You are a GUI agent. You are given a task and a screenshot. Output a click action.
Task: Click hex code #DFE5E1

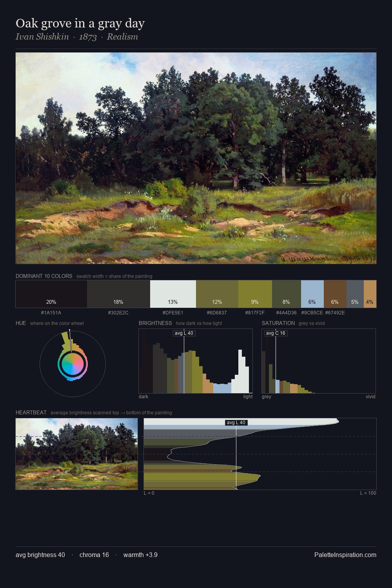click(x=173, y=313)
